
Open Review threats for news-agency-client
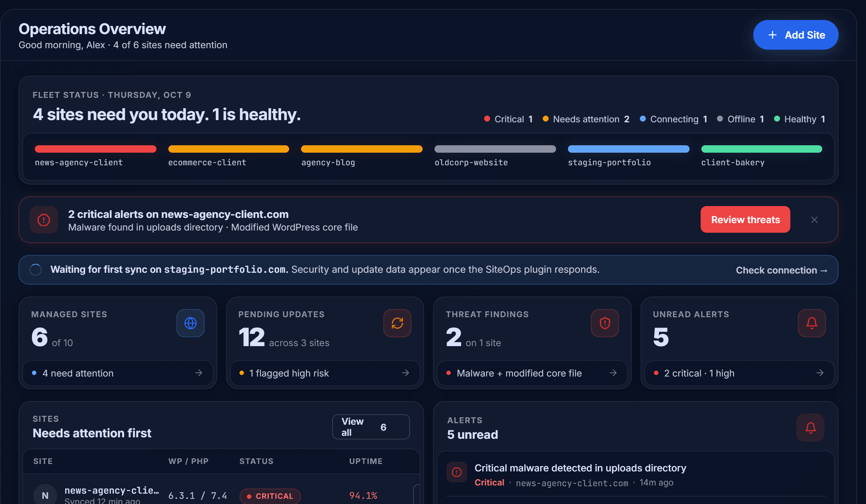click(745, 219)
